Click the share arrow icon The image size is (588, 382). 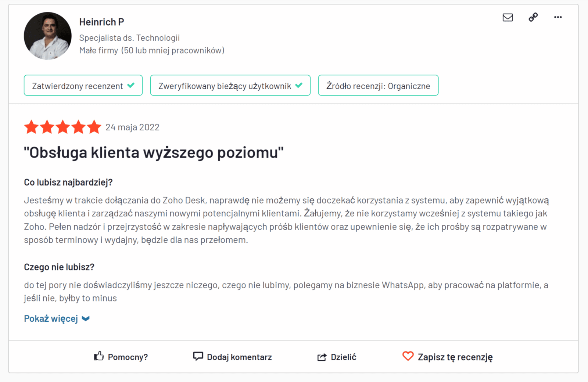[322, 357]
